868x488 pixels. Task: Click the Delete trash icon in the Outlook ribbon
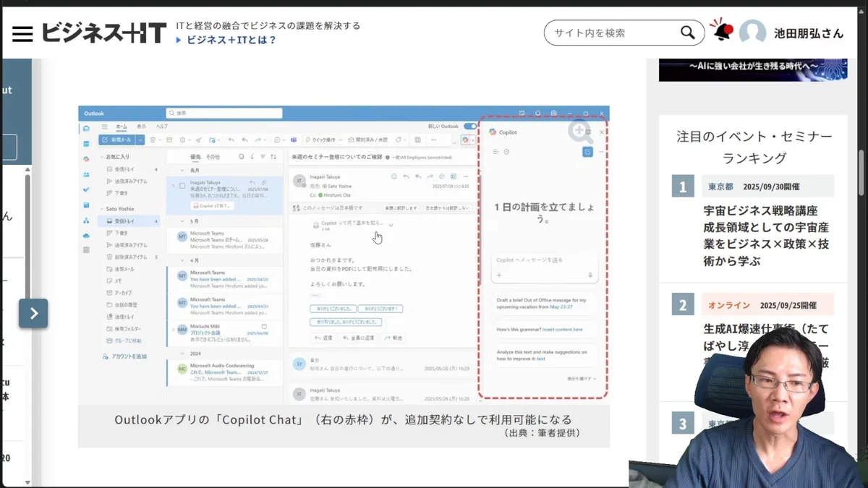[153, 140]
